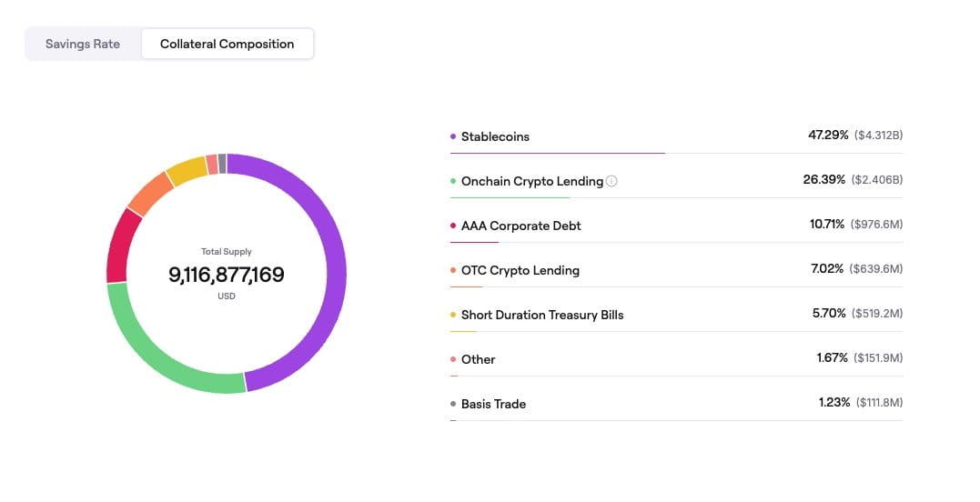Click the purple Stablecoins legend dot
Viewport: 980px width, 502px height.
tap(453, 136)
